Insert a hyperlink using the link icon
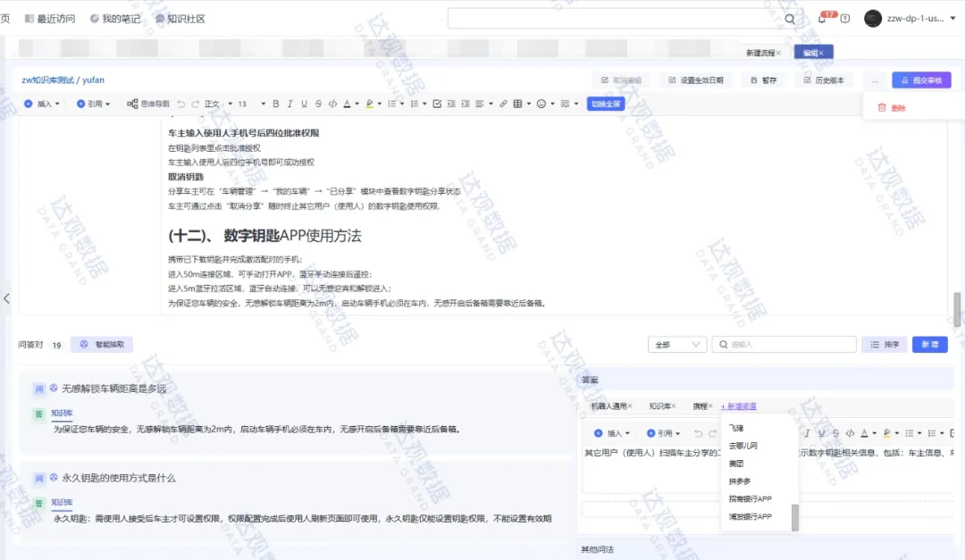 (503, 104)
